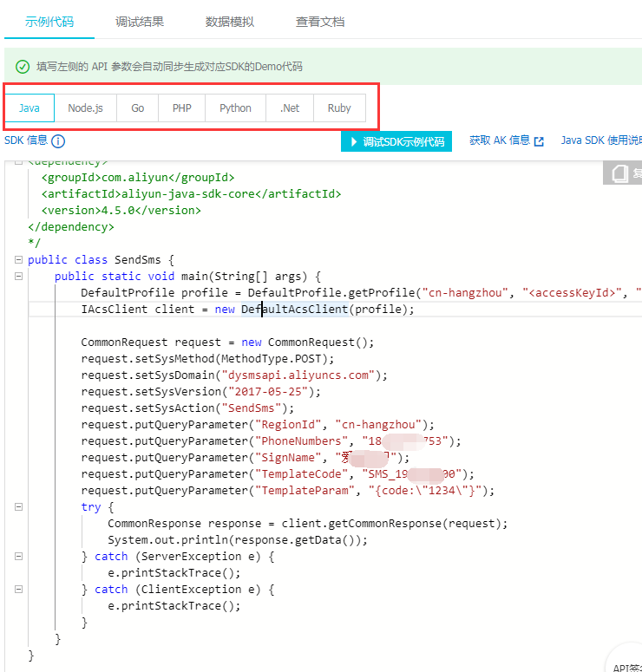Collapse the public class SendSms fold
Image resolution: width=642 pixels, height=672 pixels.
(18, 260)
